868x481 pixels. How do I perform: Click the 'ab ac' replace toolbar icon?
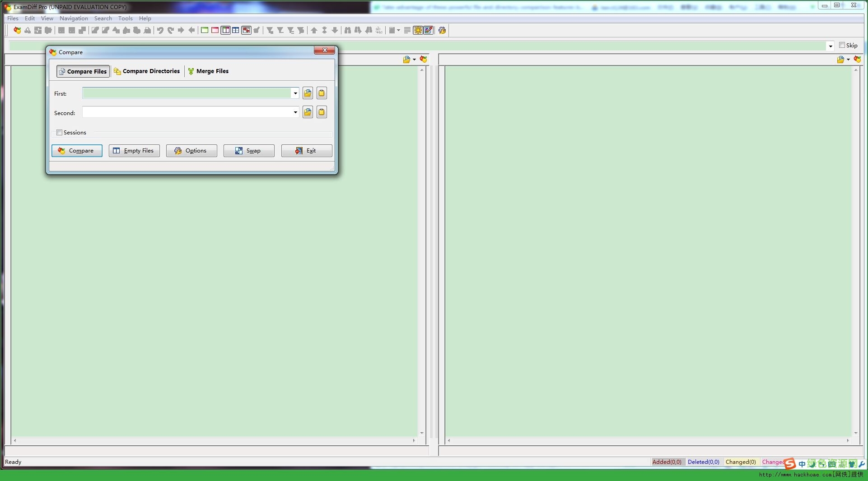(x=379, y=30)
